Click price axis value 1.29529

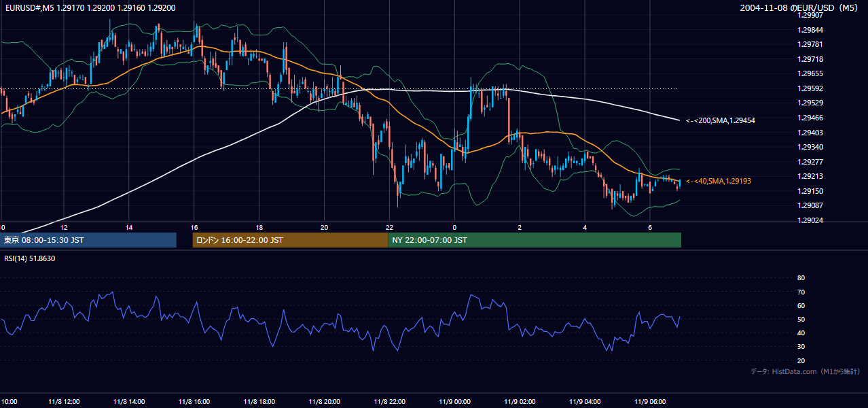pos(810,103)
